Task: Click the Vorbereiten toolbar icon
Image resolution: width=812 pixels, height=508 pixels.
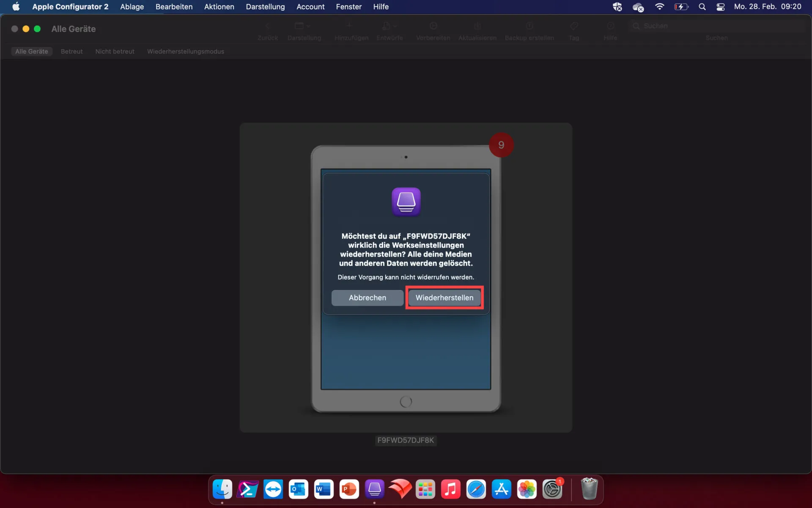Action: tap(433, 26)
